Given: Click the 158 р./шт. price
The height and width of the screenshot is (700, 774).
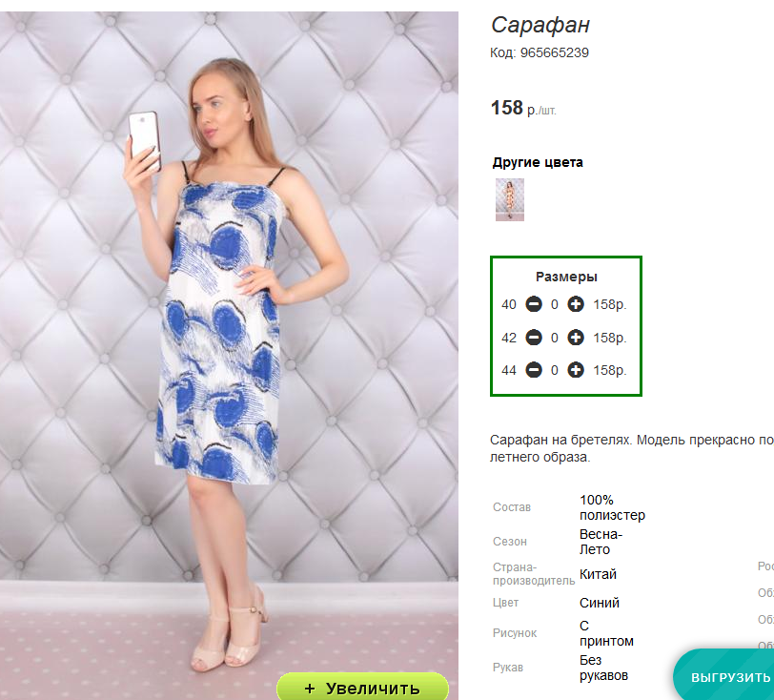Looking at the screenshot, I should tap(522, 109).
